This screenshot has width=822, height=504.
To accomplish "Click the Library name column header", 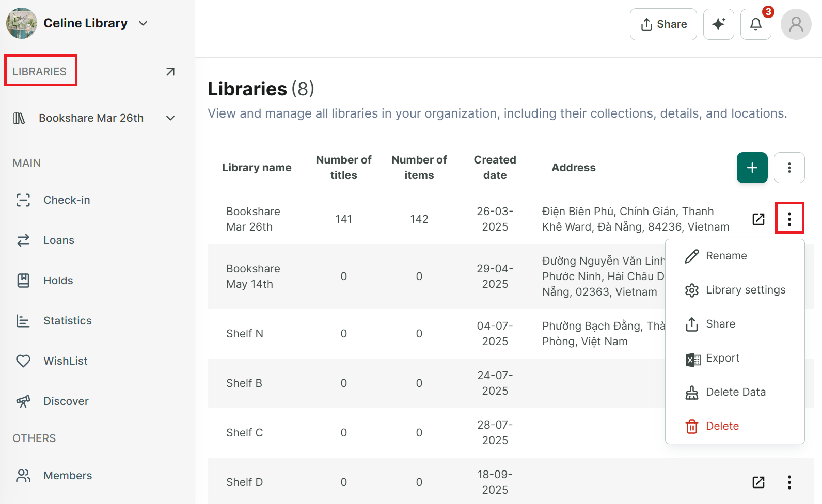I will [257, 168].
